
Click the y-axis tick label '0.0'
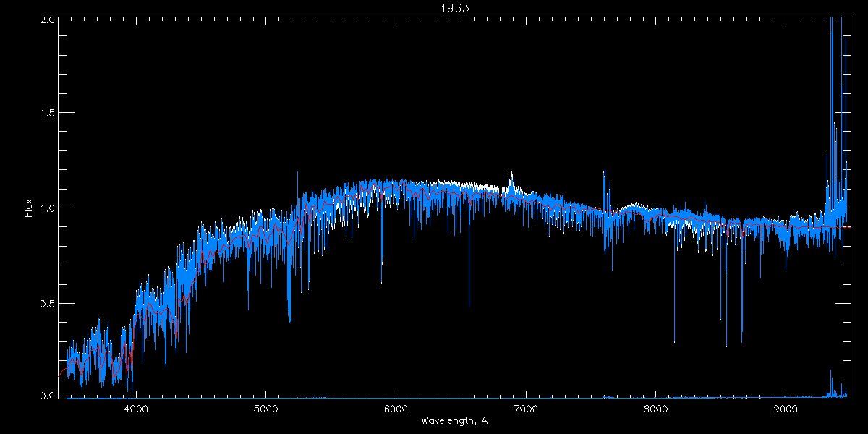(46, 396)
